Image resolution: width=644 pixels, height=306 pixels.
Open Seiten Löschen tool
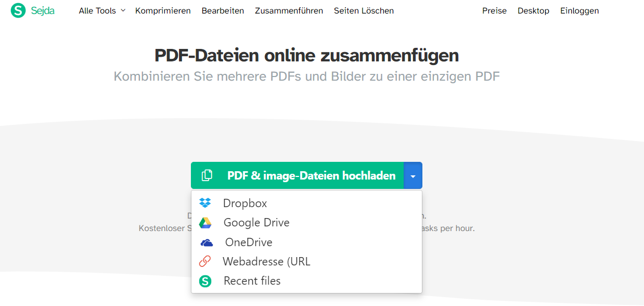point(364,10)
